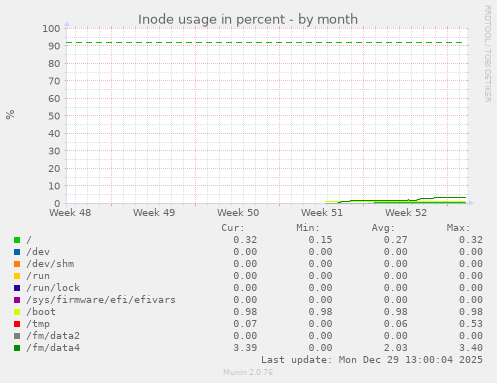The width and height of the screenshot is (497, 383).
Task: Click the red swatch for /tmp
Action: click(x=17, y=324)
